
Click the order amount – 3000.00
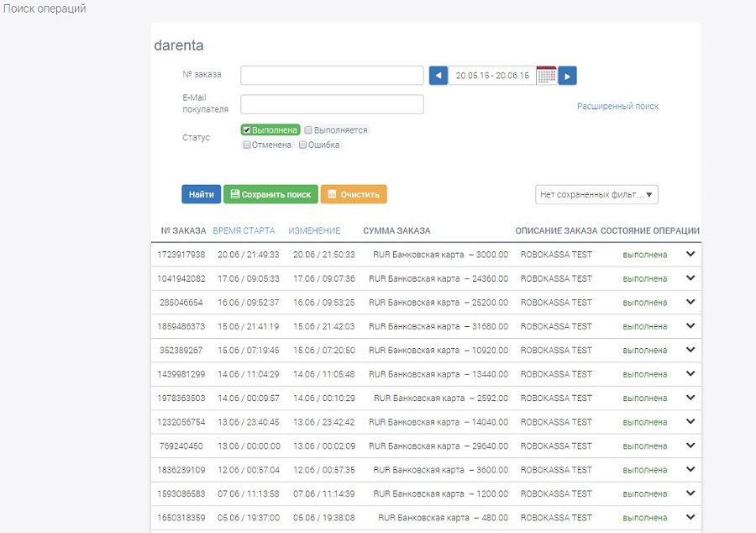[488, 255]
